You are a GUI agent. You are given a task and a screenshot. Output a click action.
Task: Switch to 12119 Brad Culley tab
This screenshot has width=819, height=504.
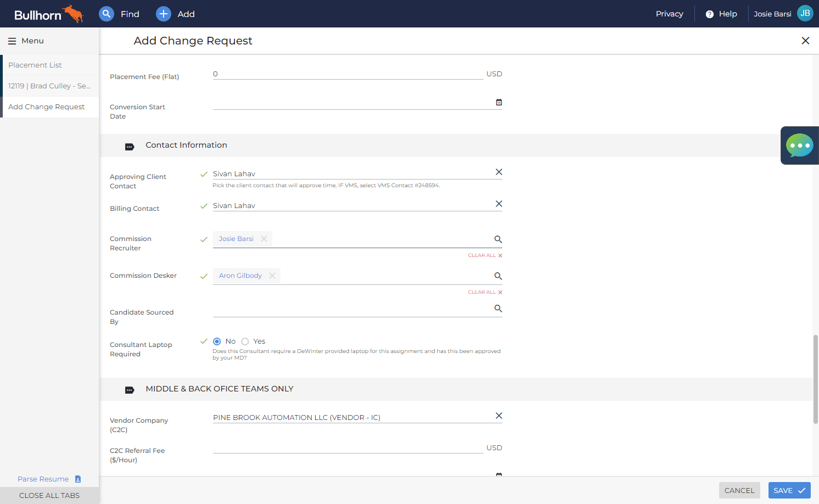coord(51,86)
